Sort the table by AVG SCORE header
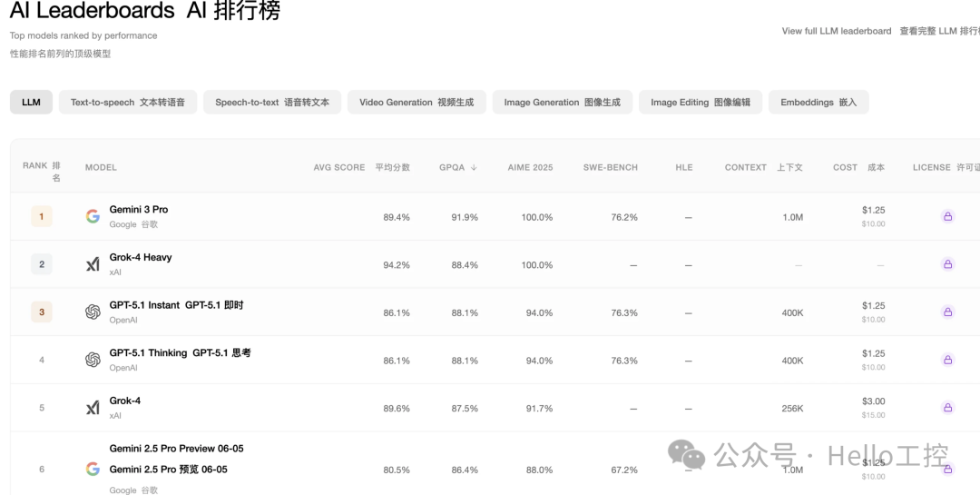This screenshot has width=980, height=495. (362, 167)
